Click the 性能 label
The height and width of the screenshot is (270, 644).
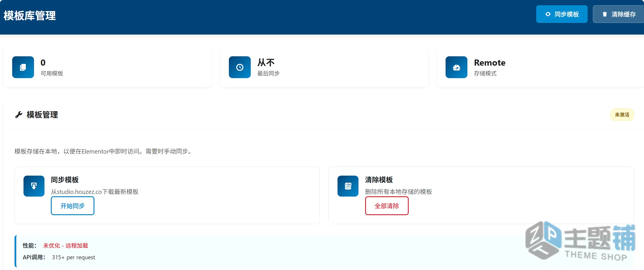coord(30,246)
